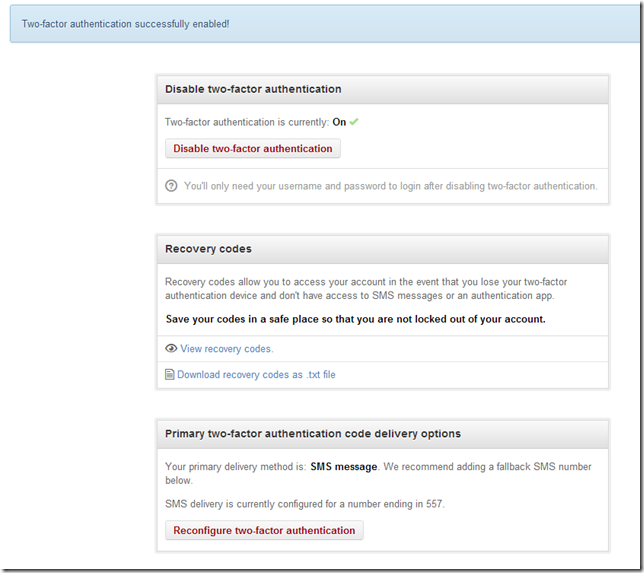Click the bold On status text
644x573 pixels.
[339, 122]
